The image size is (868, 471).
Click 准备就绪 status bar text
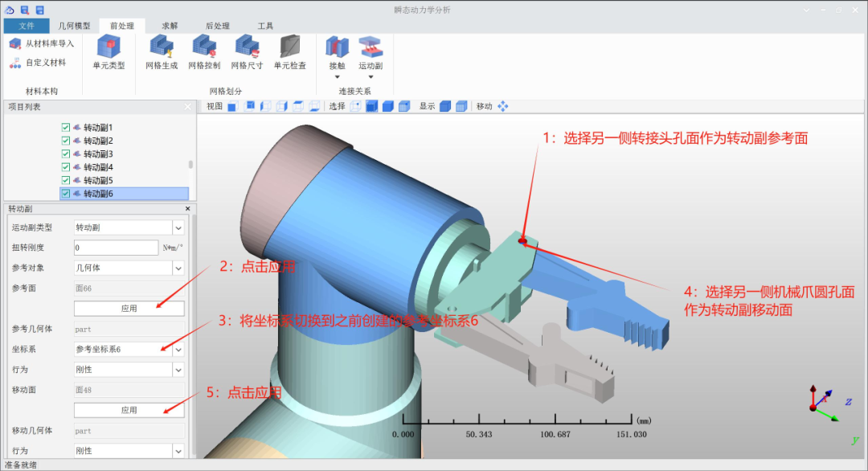click(x=21, y=465)
